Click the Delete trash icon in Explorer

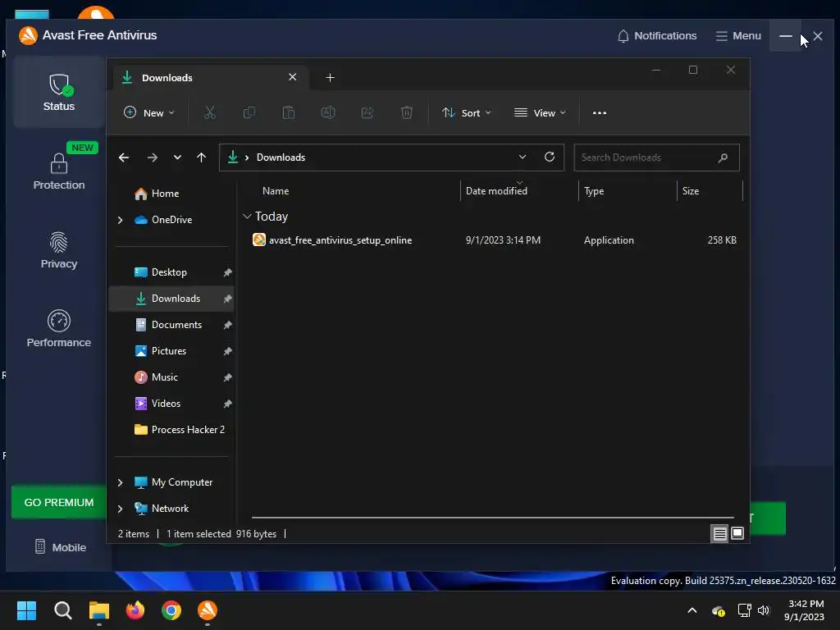click(407, 113)
